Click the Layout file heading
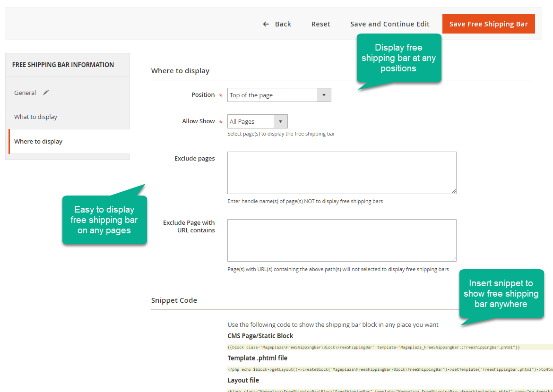The width and height of the screenshot is (553, 392). click(243, 380)
